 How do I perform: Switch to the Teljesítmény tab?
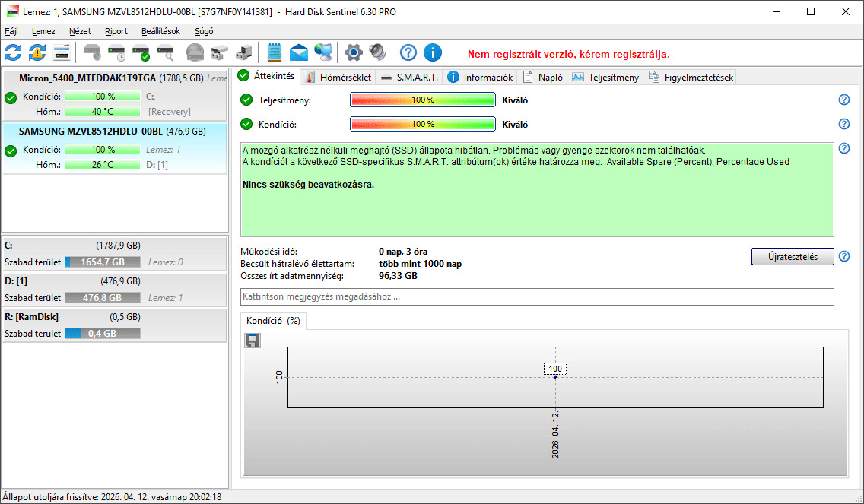605,77
